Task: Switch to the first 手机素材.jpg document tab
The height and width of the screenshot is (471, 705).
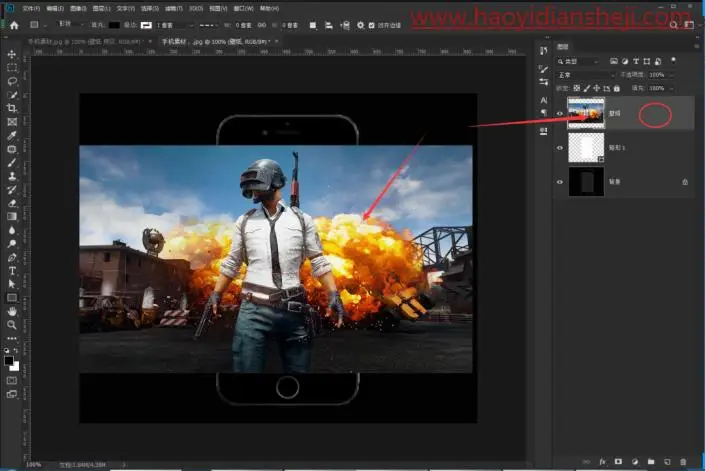Action: (x=85, y=41)
